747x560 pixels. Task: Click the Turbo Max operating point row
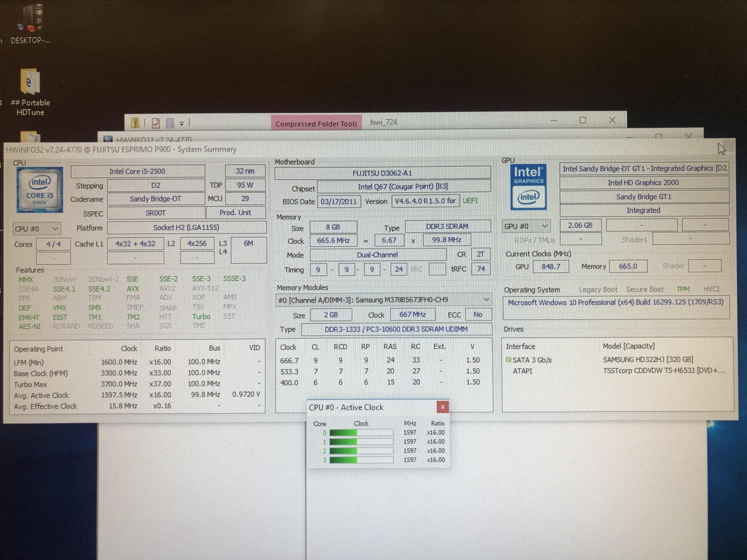tap(137, 384)
